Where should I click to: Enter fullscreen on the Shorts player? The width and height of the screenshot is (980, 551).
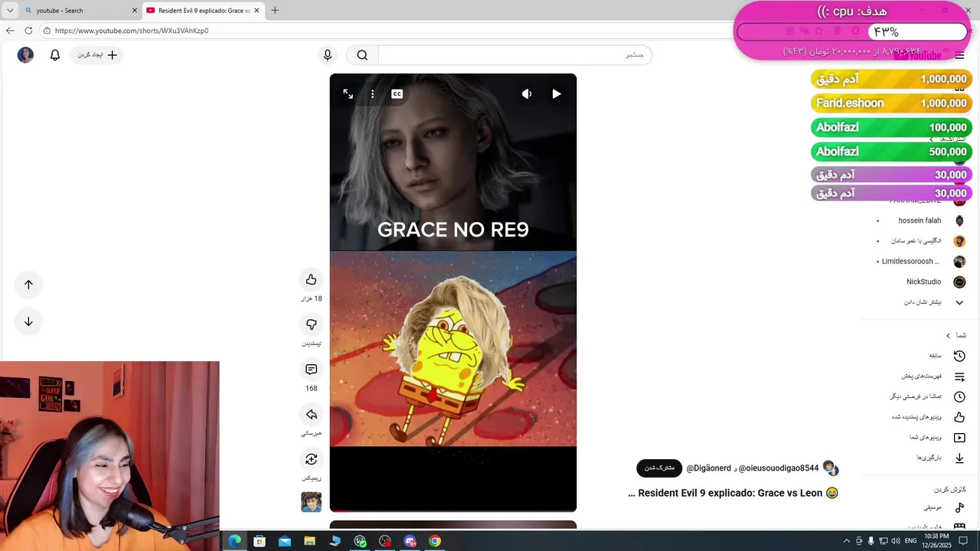[348, 94]
